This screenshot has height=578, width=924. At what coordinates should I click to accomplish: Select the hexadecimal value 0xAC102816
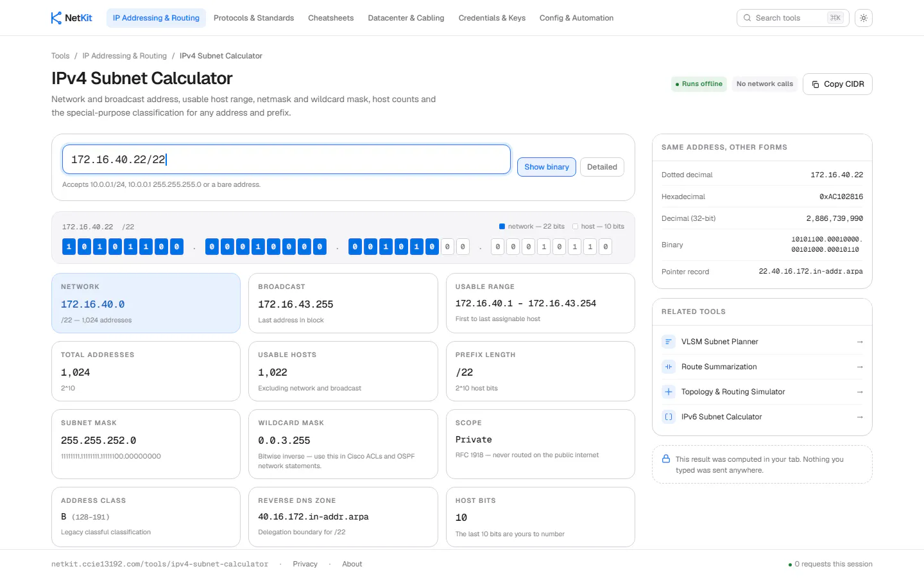click(x=841, y=197)
